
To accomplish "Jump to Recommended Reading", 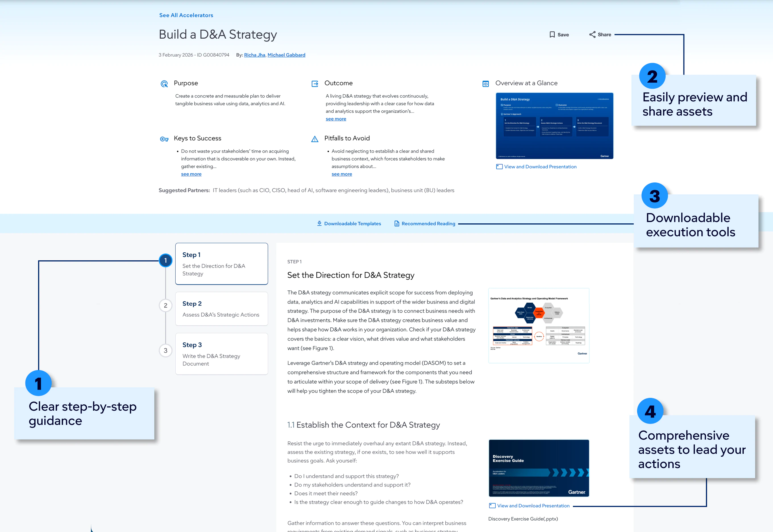I will point(428,224).
